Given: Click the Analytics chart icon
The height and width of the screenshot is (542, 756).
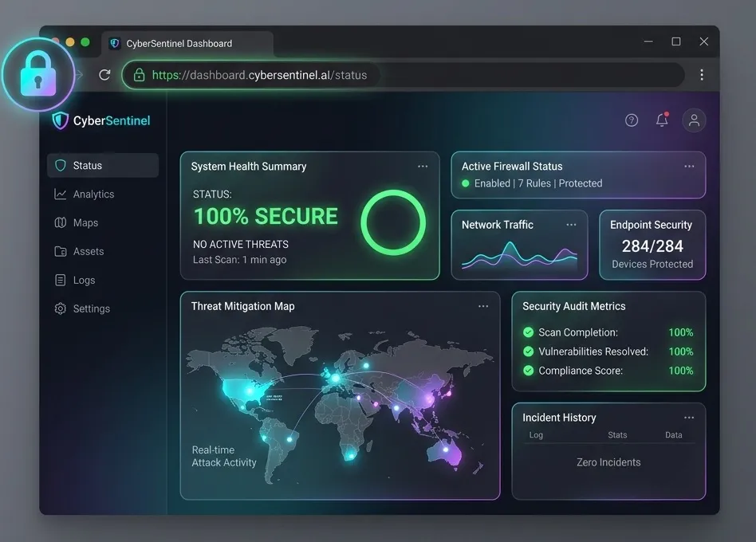Looking at the screenshot, I should (61, 194).
